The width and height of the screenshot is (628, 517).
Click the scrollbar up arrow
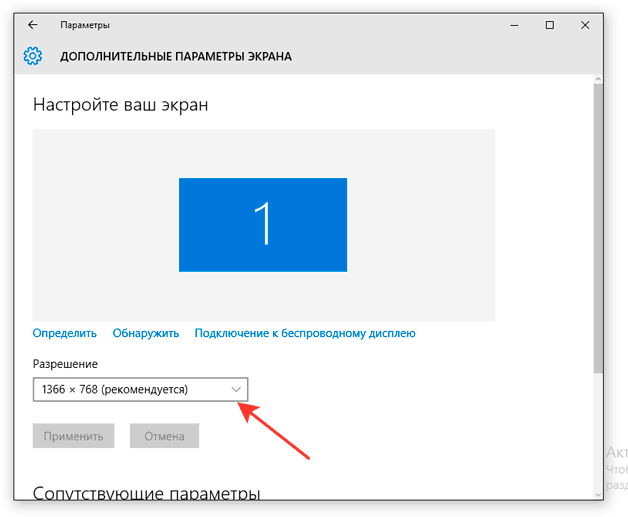click(598, 81)
